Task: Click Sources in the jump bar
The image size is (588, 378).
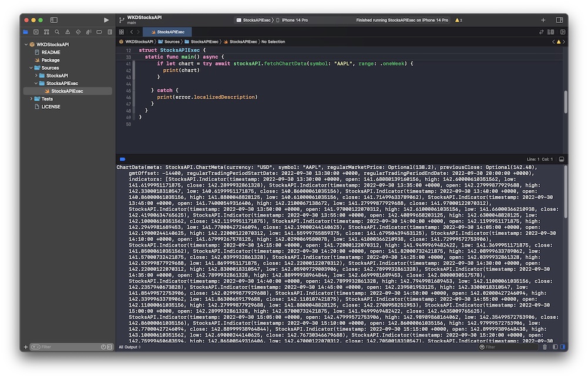Action: point(169,42)
